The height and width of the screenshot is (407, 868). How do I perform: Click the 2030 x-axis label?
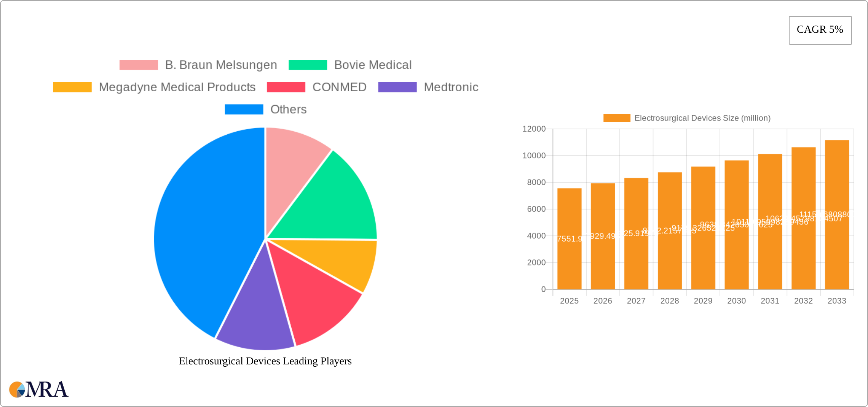point(737,301)
